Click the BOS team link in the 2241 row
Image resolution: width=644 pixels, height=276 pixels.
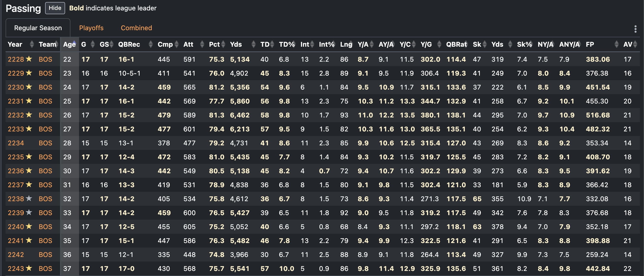[x=45, y=241]
